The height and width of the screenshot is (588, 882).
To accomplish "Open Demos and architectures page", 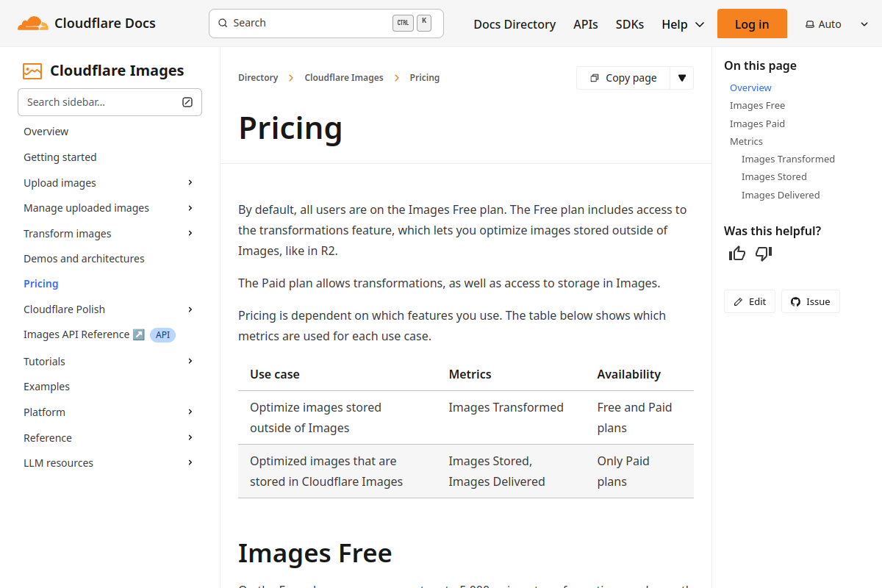I will point(84,259).
